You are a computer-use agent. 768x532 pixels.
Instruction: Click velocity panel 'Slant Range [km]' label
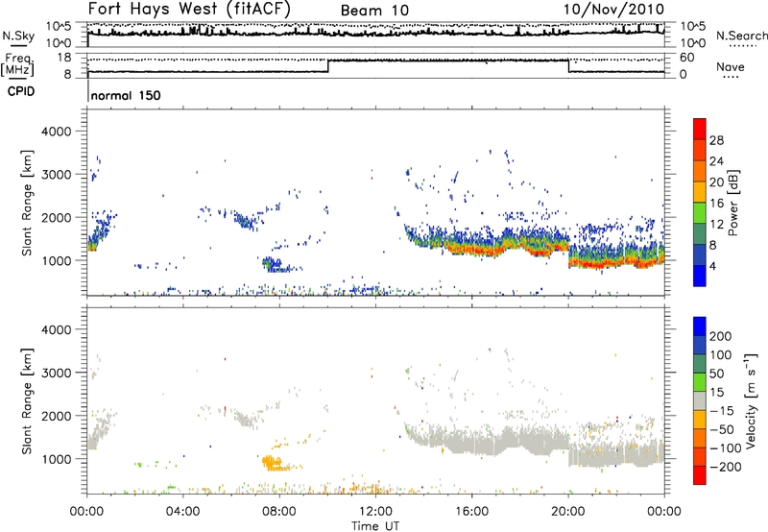(x=27, y=400)
